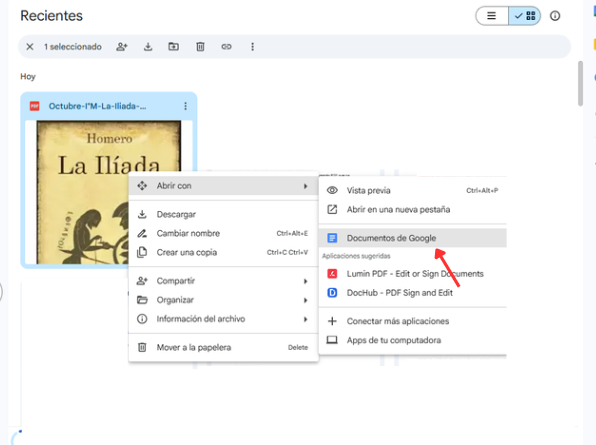596x445 pixels.
Task: Click the copy icon beside Crear una copia
Action: tap(142, 252)
